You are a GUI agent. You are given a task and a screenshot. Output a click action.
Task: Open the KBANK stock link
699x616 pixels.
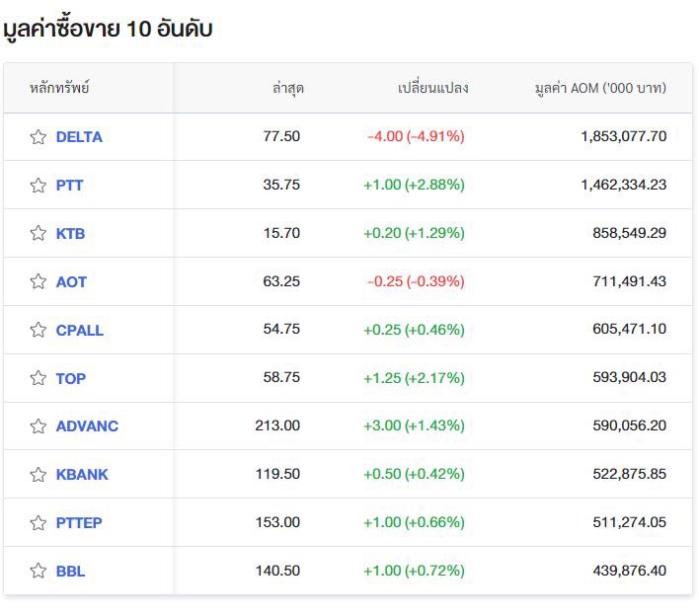pyautogui.click(x=82, y=474)
